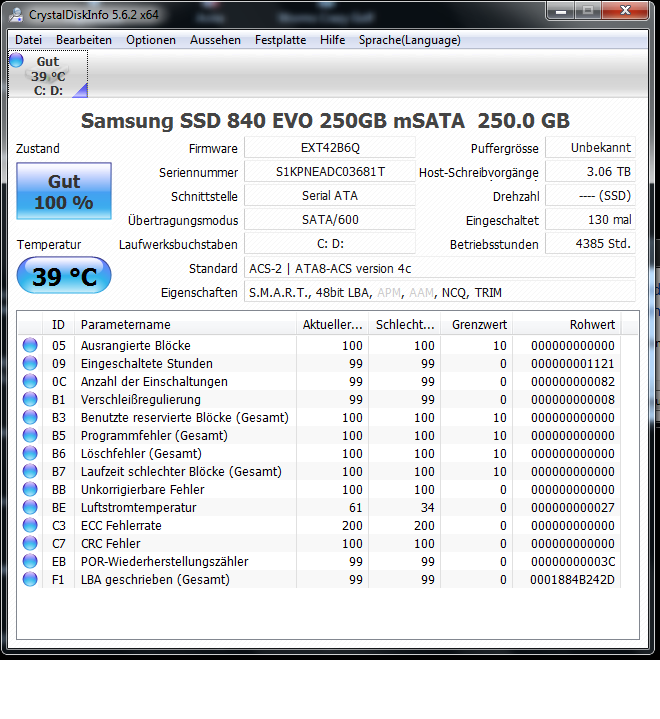Viewport: 660px width, 719px height.
Task: Click the Laufwerksbuchstaben field C: D:
Action: click(330, 243)
